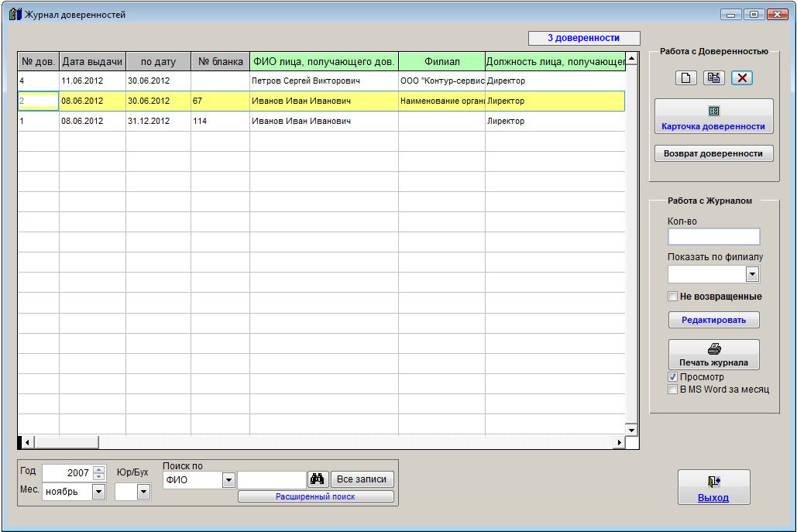Copy the selected power of attorney record
This screenshot has height=532, width=797.
click(x=713, y=77)
